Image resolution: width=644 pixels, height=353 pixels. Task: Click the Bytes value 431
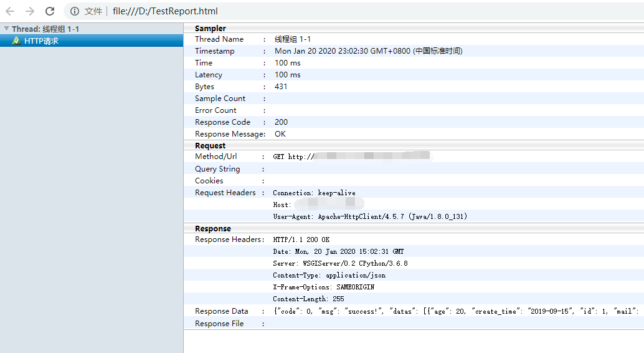(x=281, y=87)
